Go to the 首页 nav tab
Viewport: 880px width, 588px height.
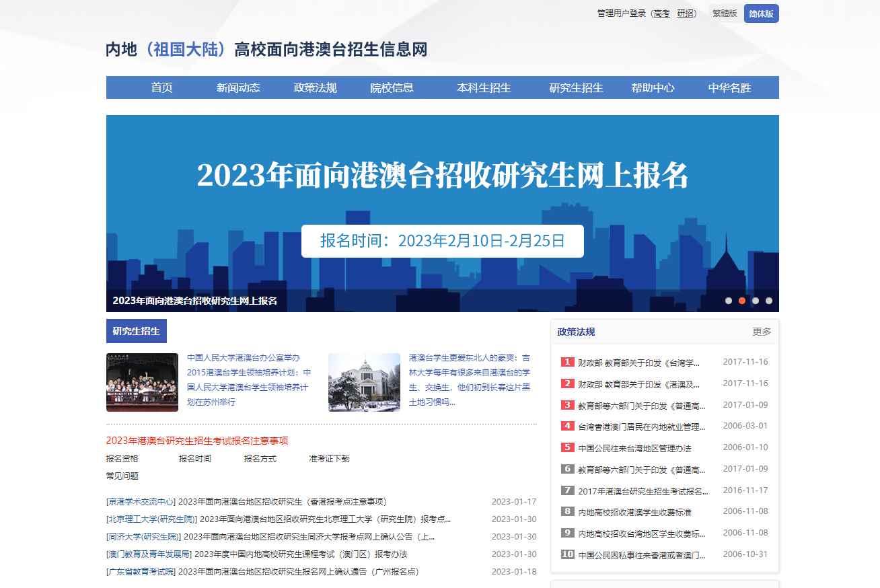[161, 87]
